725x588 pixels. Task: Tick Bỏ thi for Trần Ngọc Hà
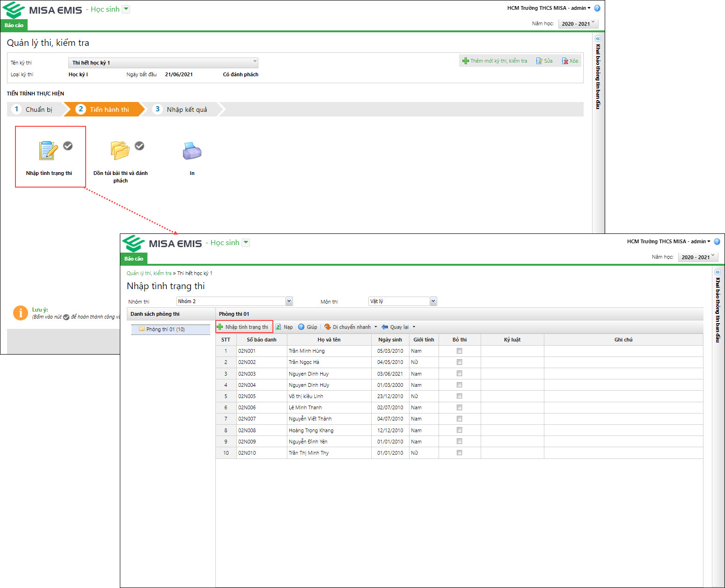coord(459,362)
